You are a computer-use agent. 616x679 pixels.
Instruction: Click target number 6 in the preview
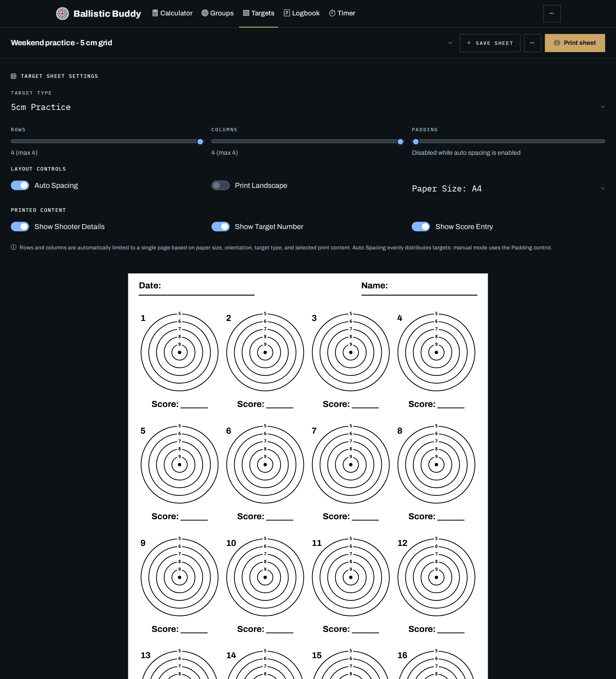click(x=229, y=430)
